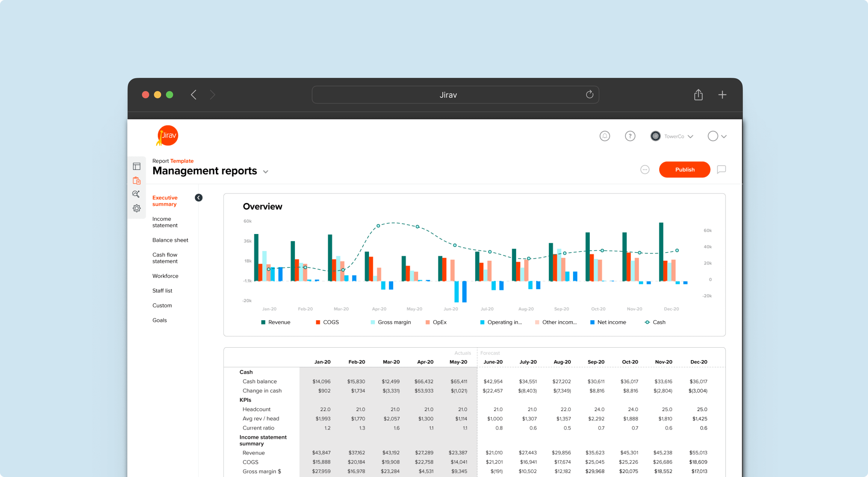The height and width of the screenshot is (477, 868).
Task: Click the Headcount row label
Action: click(x=256, y=409)
